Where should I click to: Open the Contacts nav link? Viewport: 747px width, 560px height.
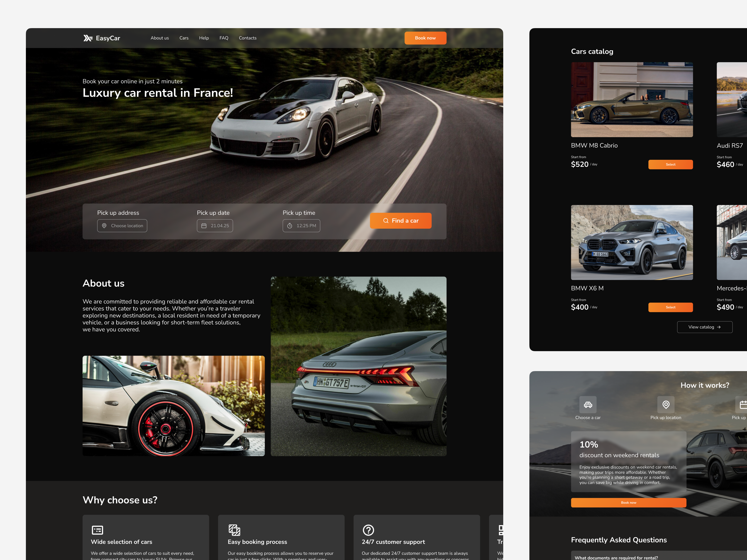[x=248, y=38]
